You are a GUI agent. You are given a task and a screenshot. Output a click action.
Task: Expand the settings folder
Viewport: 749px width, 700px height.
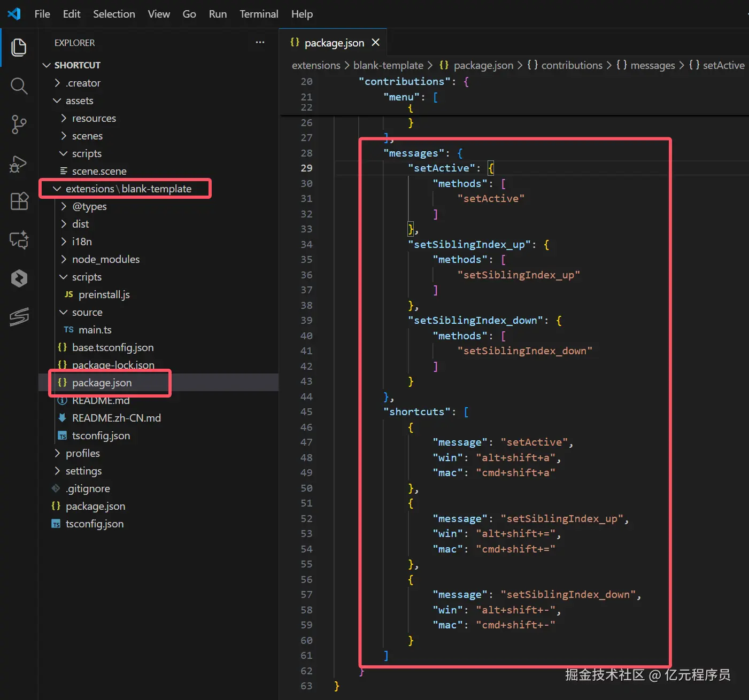click(158, 471)
